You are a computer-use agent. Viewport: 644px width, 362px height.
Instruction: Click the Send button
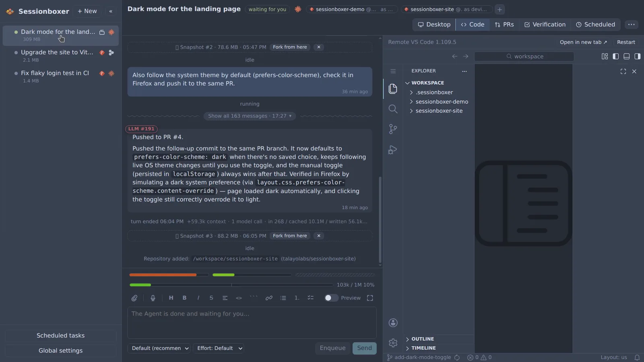pos(364,348)
